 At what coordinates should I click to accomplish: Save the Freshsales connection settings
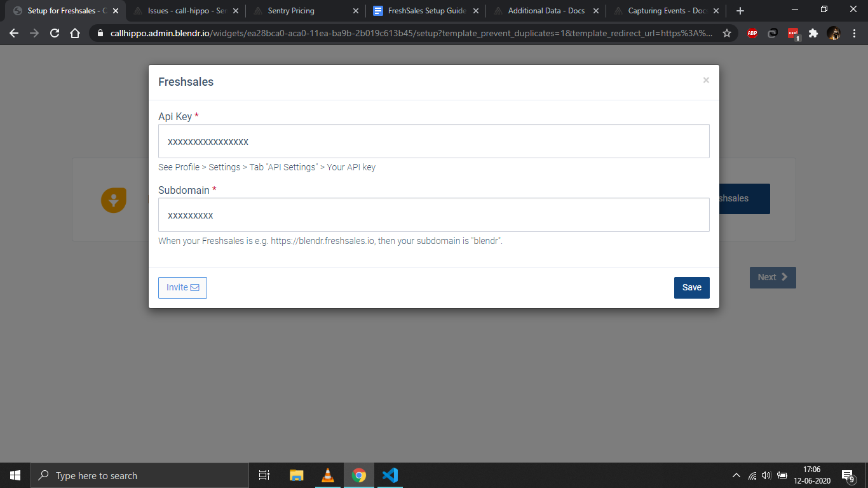[691, 287]
